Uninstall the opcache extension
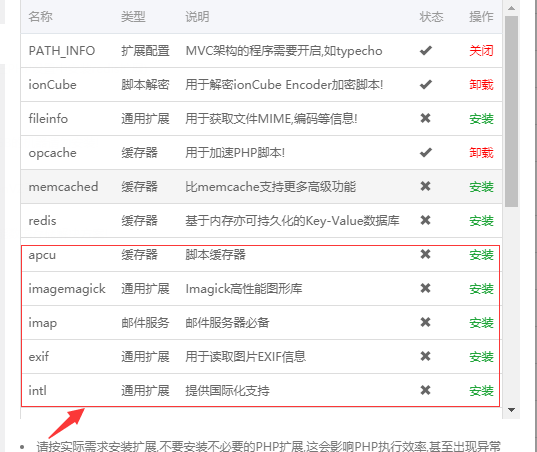 click(481, 153)
